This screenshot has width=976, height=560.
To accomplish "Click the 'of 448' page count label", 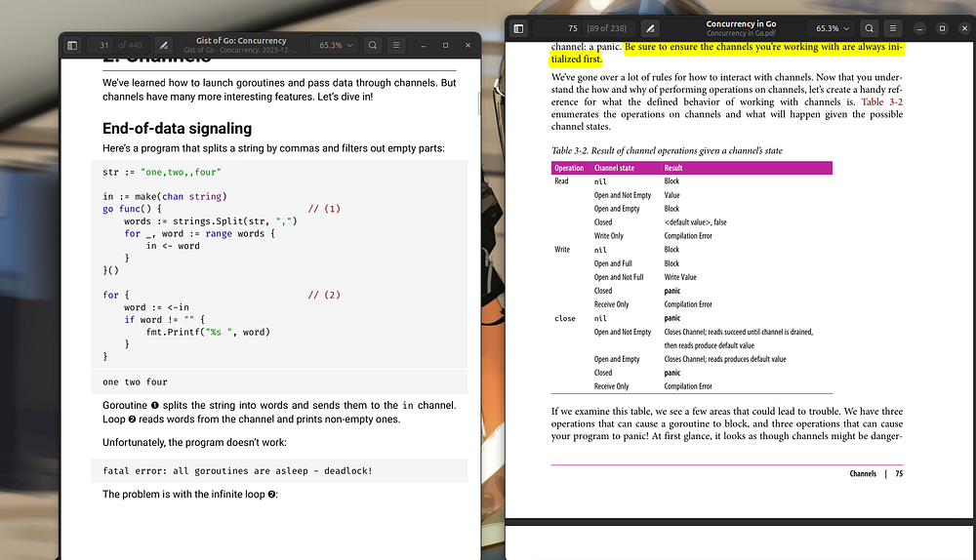I will coord(130,46).
